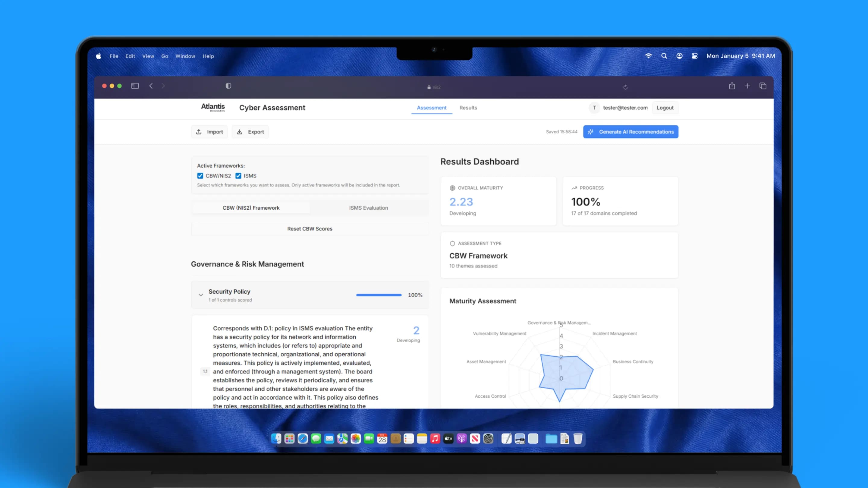868x488 pixels.
Task: Click the browser back arrow
Action: pos(151,86)
